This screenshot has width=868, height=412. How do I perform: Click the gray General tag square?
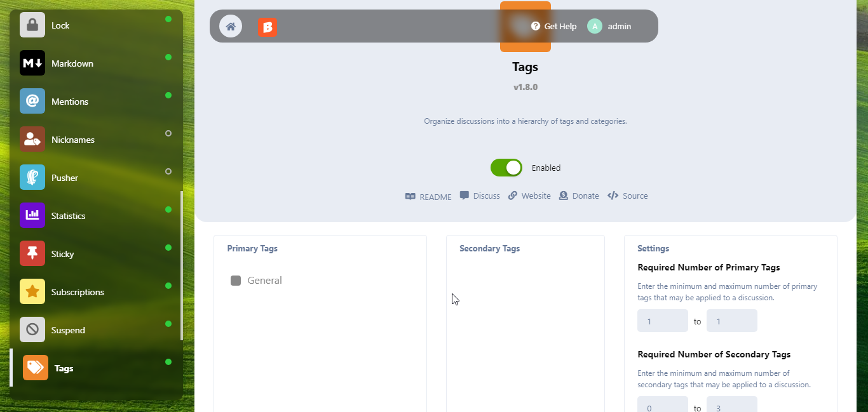click(x=236, y=281)
